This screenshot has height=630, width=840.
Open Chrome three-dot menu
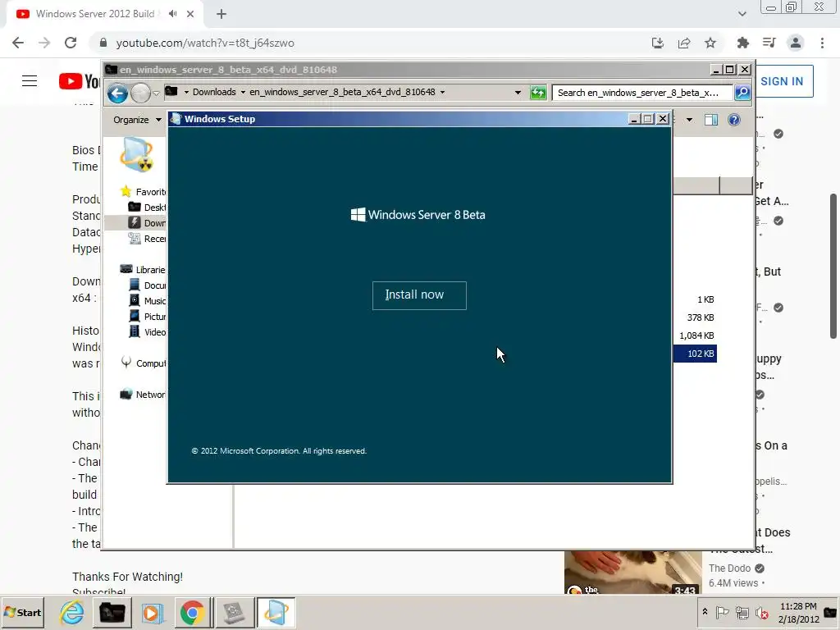(x=822, y=43)
